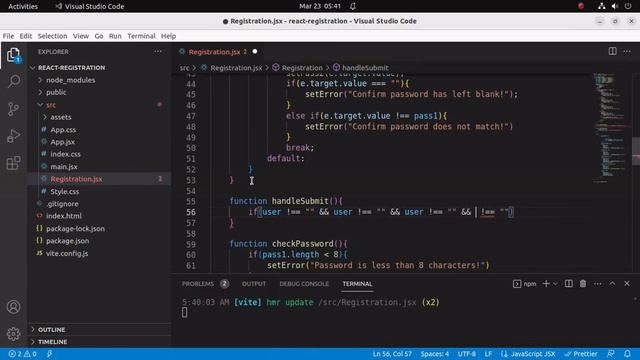
Task: Open the Run and Debug view
Action: (13, 136)
